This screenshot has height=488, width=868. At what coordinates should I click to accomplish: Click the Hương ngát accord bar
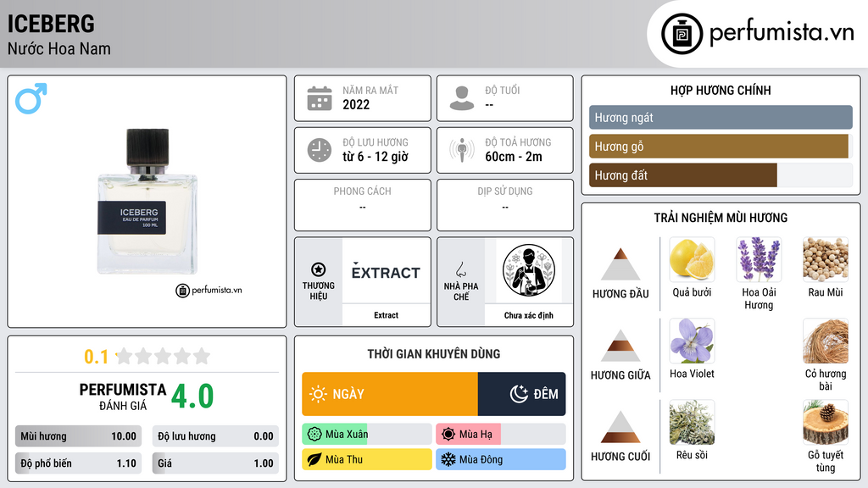point(721,117)
